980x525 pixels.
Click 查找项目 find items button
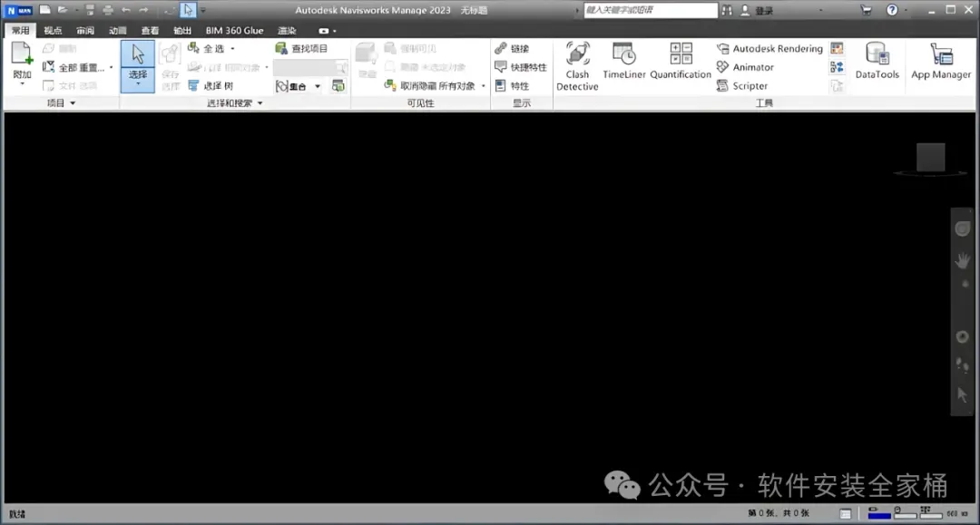[302, 48]
